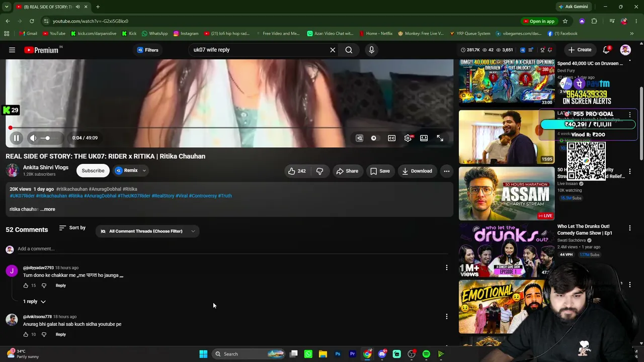Image resolution: width=644 pixels, height=362 pixels.
Task: Go to YouTube Premium home logo
Action: click(x=41, y=50)
